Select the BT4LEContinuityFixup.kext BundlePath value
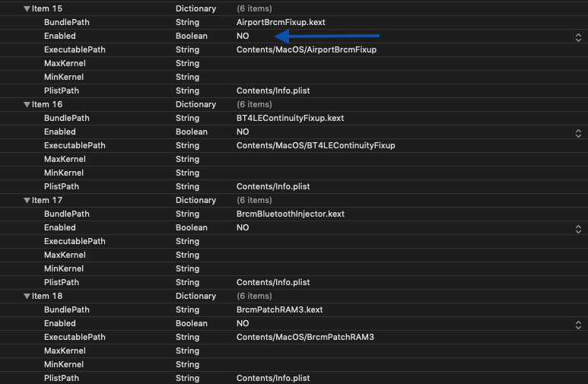Screen dimensions: 588x384 click(290, 118)
